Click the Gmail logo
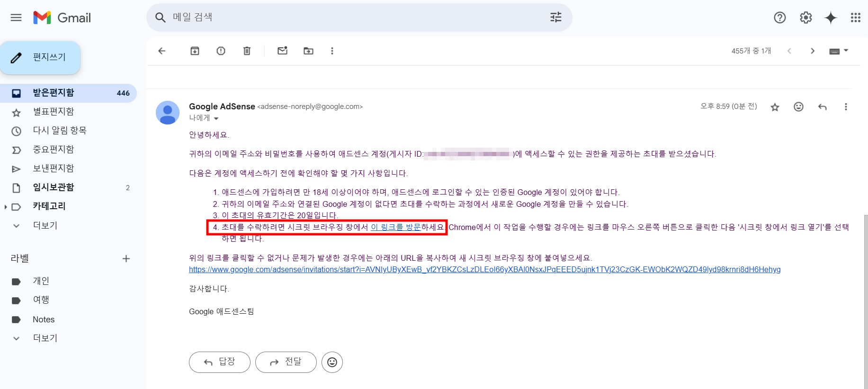 [x=62, y=18]
